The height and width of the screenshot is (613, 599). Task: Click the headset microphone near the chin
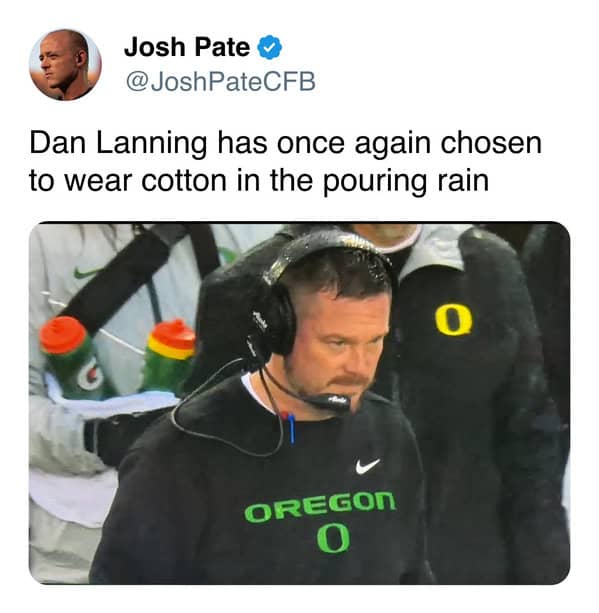[328, 402]
